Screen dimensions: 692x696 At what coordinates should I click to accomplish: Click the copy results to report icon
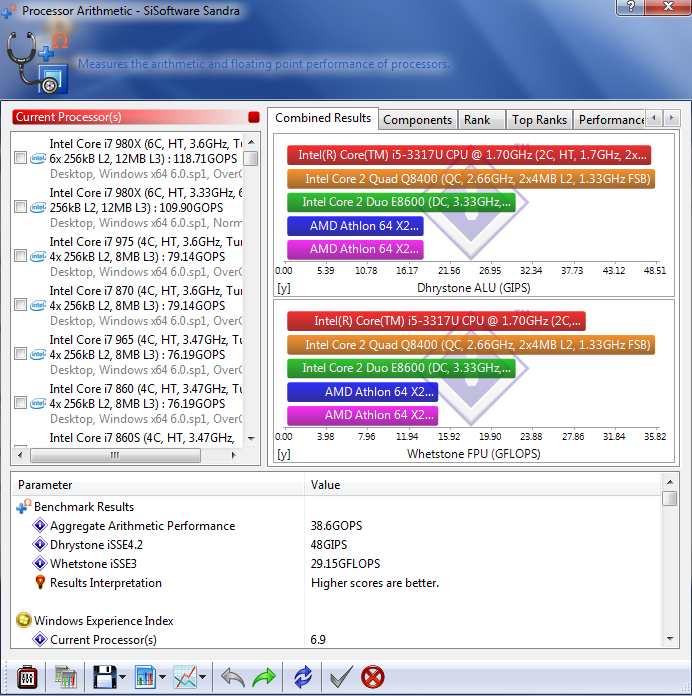[66, 677]
